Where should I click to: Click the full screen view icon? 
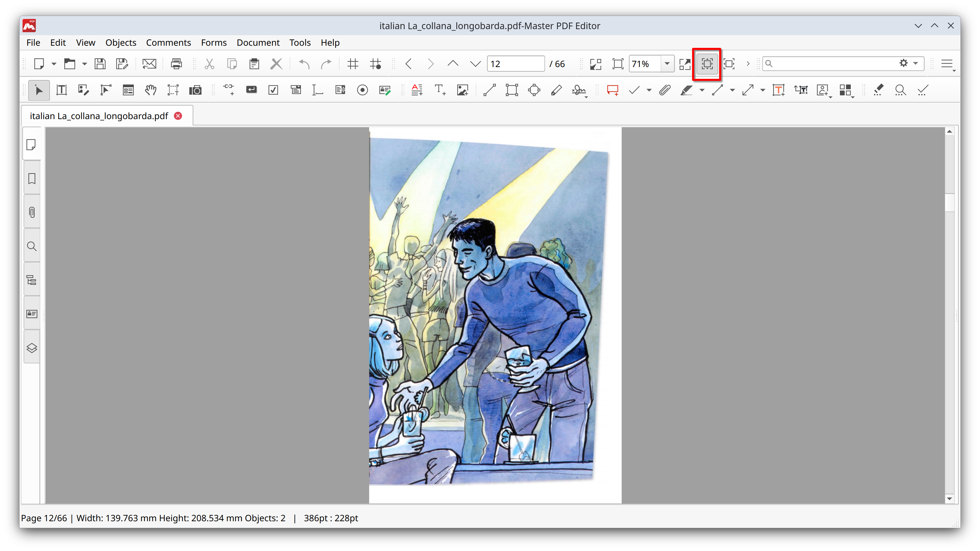click(729, 63)
